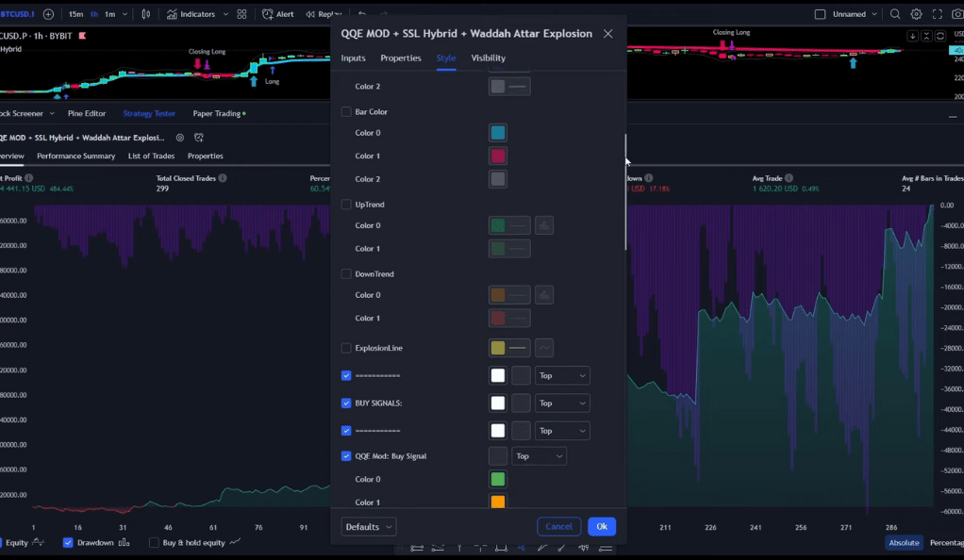
Task: Uncheck the BUY SIGNALS checkbox
Action: [x=346, y=404]
